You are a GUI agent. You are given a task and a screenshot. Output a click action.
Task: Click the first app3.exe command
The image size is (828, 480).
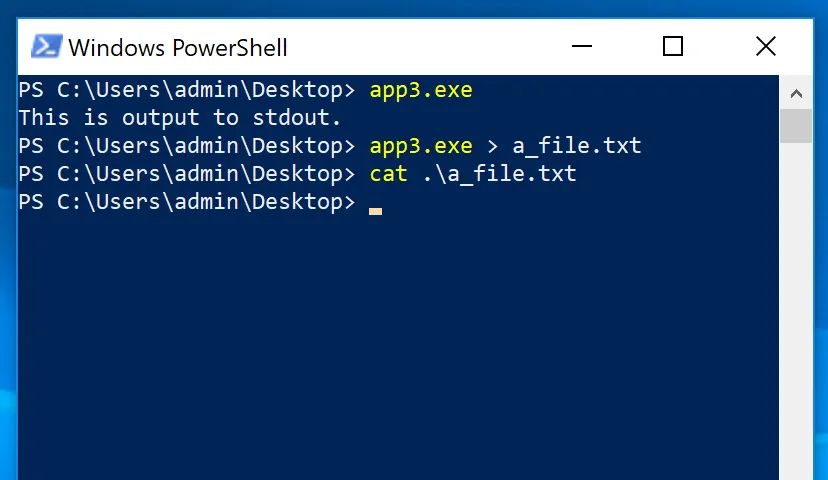point(421,91)
